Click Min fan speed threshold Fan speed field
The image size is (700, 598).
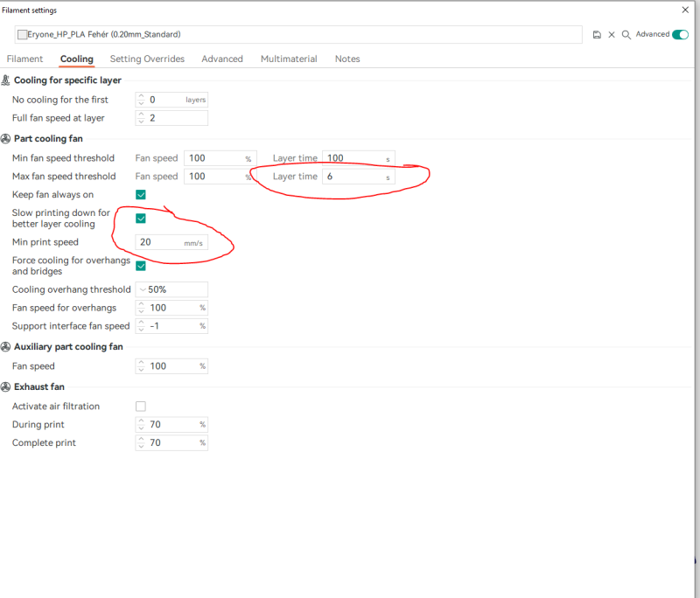(x=220, y=158)
